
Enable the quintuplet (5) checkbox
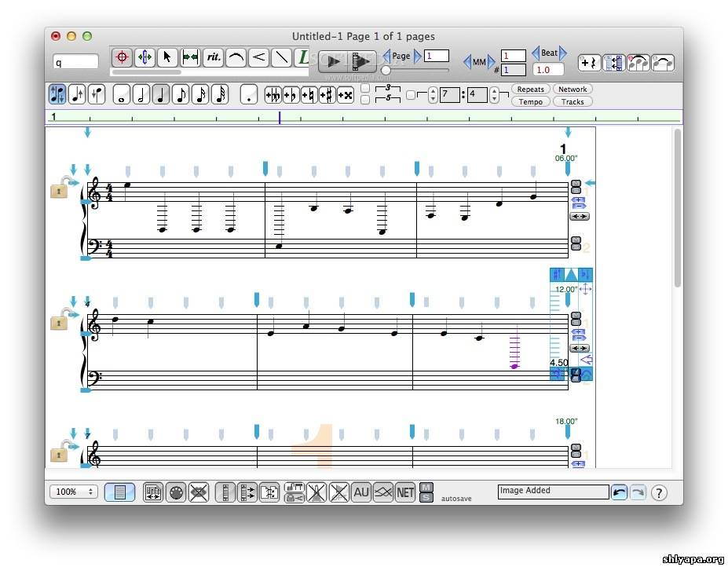pos(365,100)
